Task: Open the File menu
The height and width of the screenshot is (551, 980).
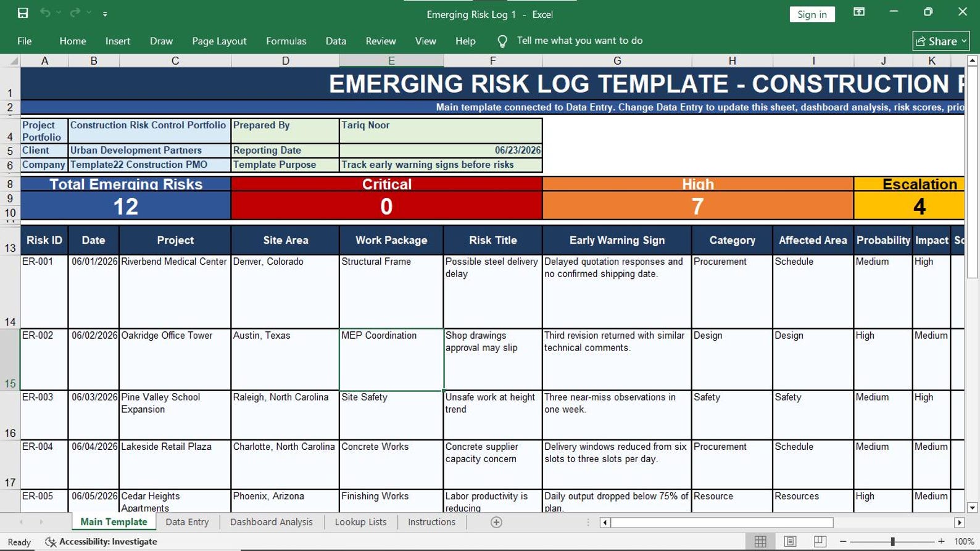Action: pyautogui.click(x=25, y=41)
